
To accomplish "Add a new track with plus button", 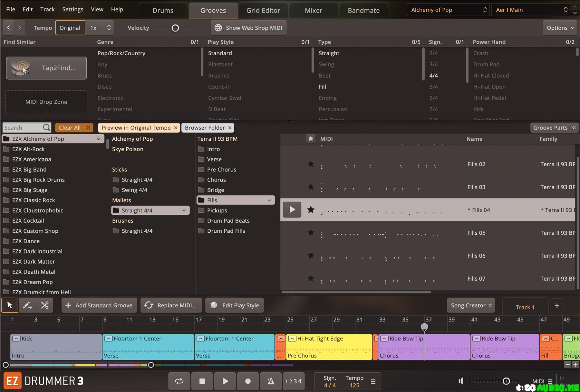I will click(557, 306).
